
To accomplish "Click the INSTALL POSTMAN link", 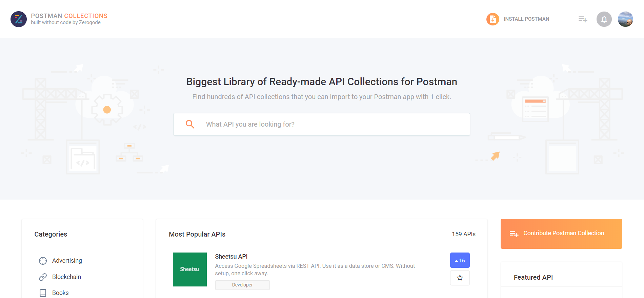I will coord(526,19).
